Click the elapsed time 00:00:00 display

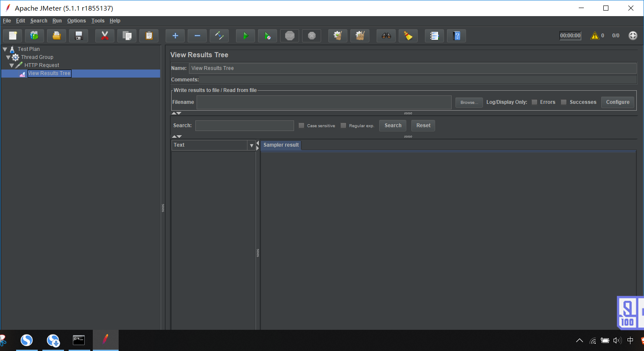570,36
